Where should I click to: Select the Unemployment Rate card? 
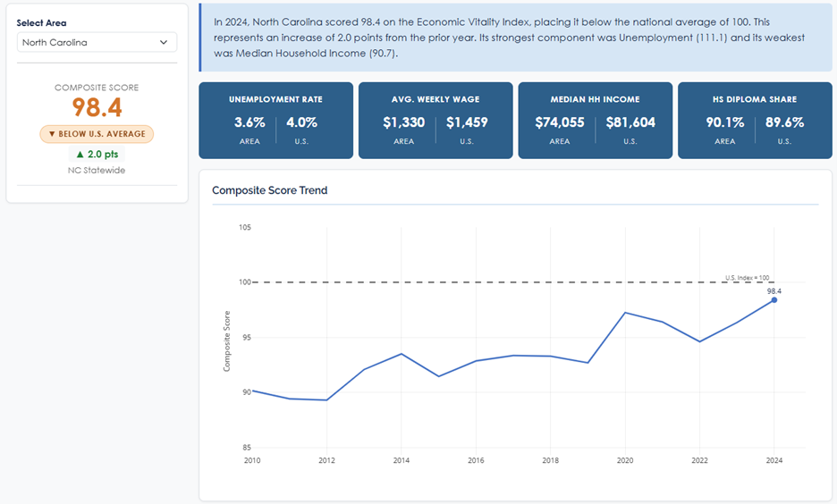click(275, 121)
